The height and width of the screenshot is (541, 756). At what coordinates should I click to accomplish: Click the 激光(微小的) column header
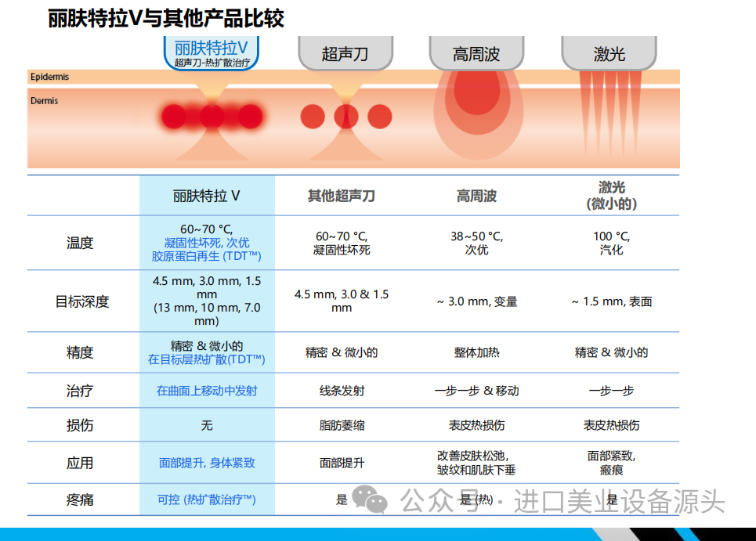pyautogui.click(x=611, y=196)
